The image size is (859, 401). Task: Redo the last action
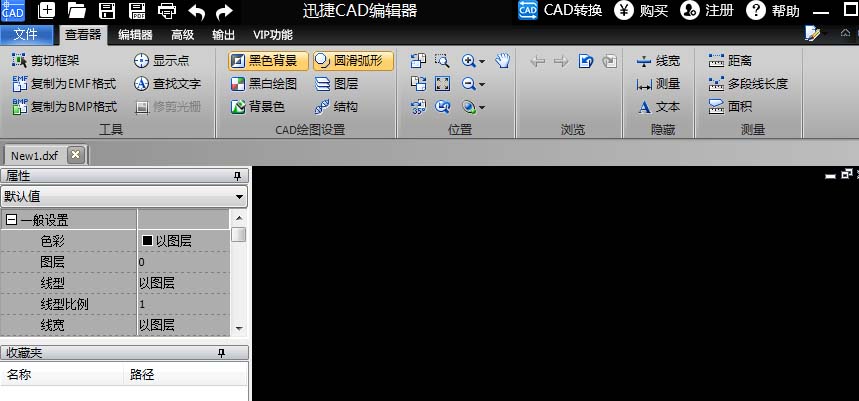pyautogui.click(x=224, y=12)
